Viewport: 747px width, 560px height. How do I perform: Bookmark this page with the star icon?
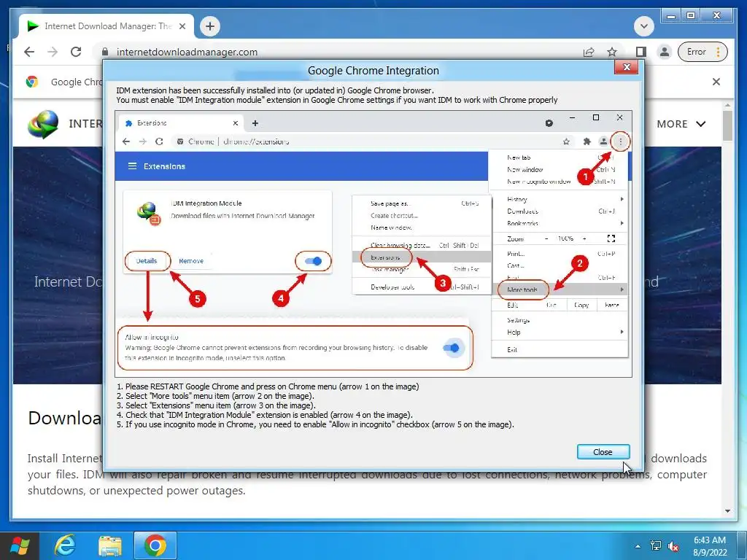coord(612,52)
